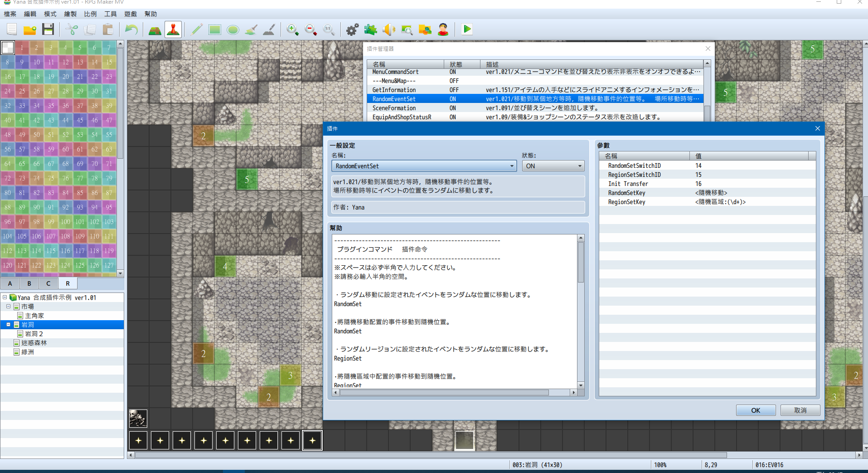
Task: Click the Save project floppy disk icon
Action: tap(48, 29)
